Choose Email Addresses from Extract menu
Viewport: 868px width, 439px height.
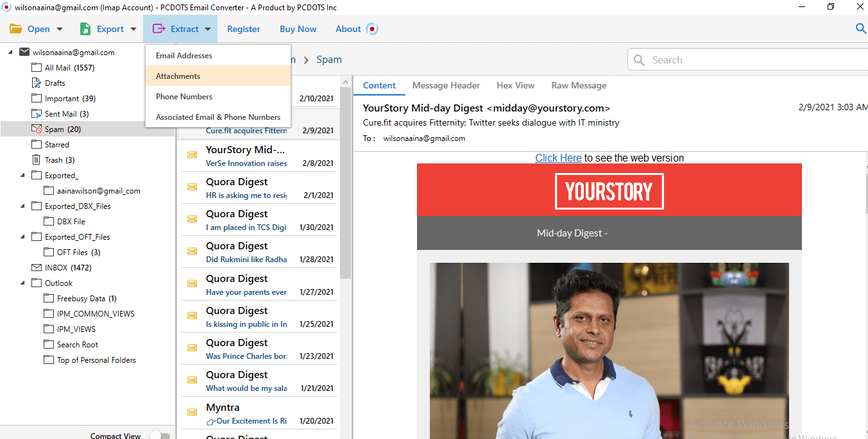pos(218,56)
